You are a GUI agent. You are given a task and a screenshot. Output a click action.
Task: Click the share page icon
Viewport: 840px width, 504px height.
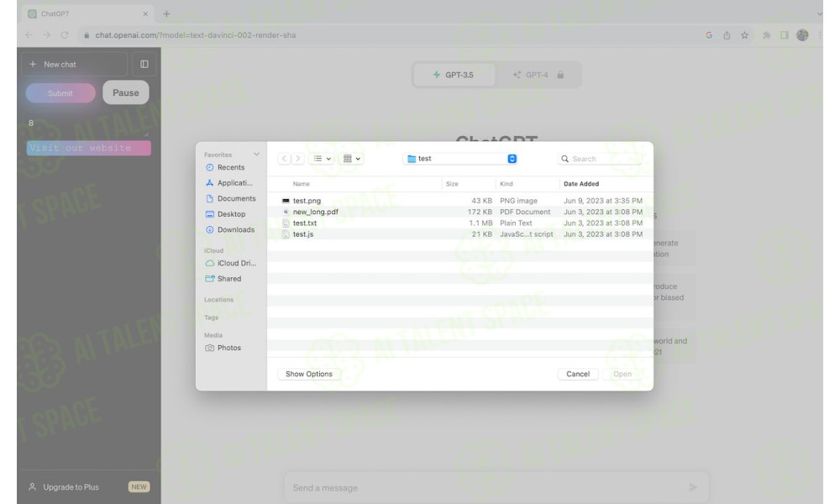coord(727,35)
